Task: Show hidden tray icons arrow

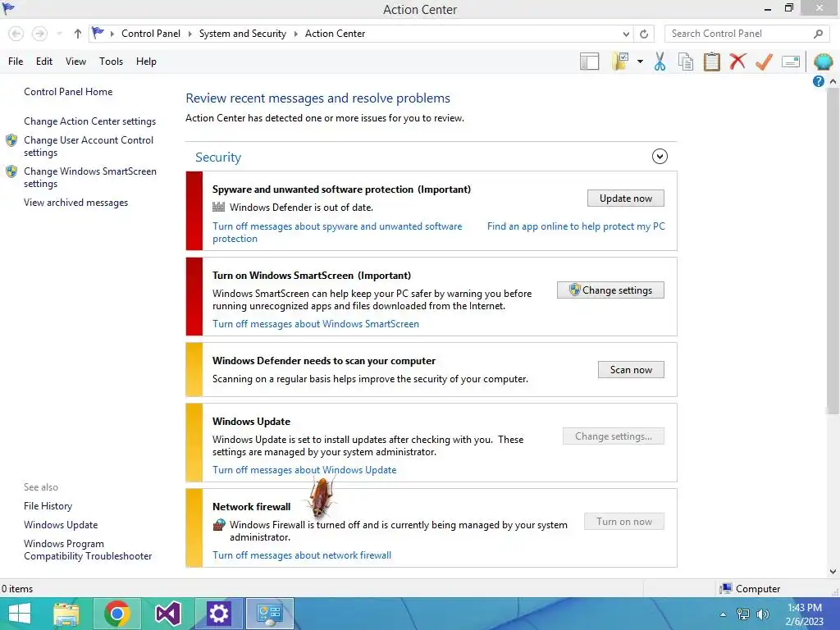Action: tap(724, 614)
